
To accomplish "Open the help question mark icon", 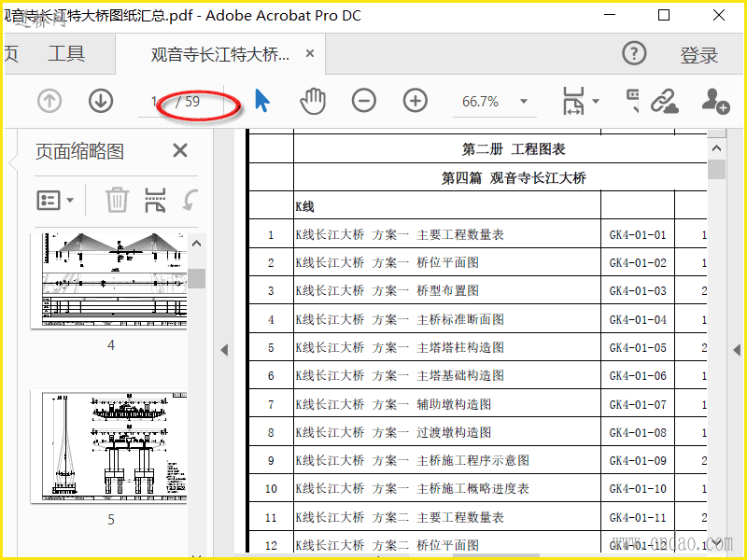I will click(634, 53).
